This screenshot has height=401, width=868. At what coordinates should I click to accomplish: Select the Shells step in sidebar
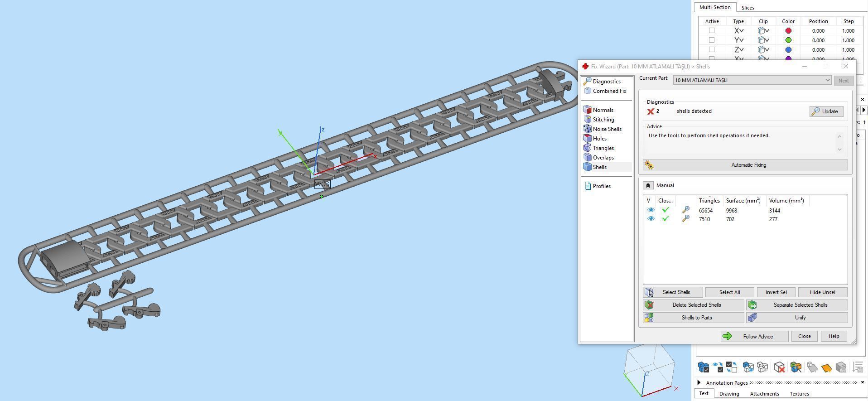599,167
